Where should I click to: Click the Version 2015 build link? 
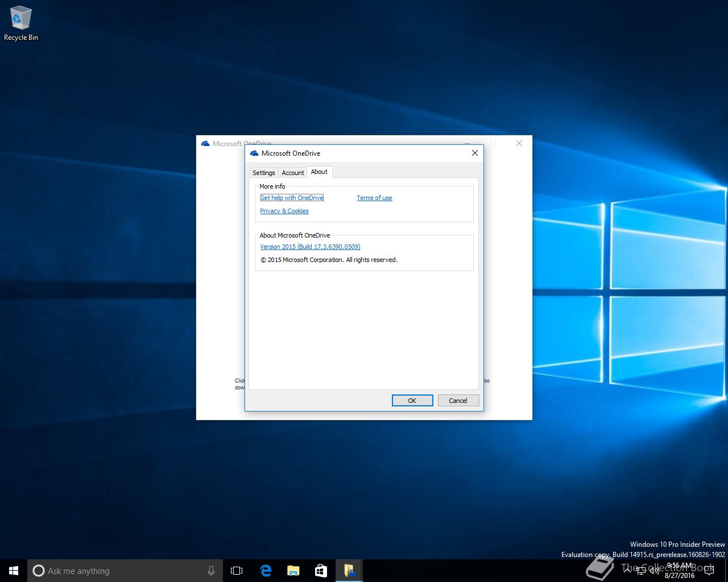tap(310, 247)
